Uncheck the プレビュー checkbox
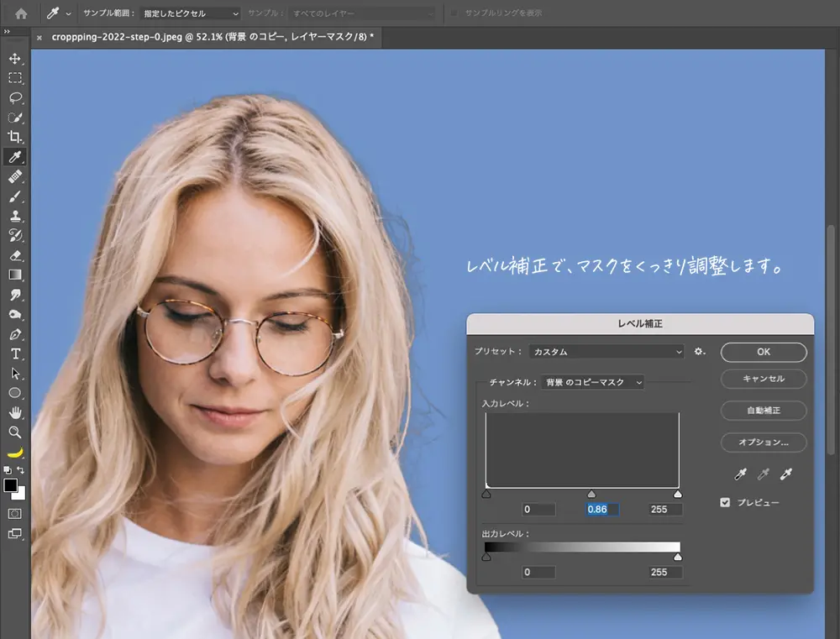The image size is (840, 639). point(725,502)
